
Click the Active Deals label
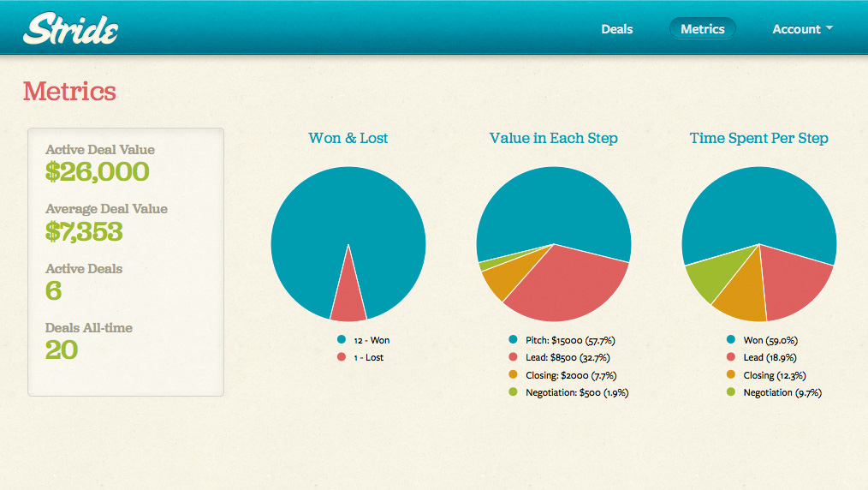point(84,268)
